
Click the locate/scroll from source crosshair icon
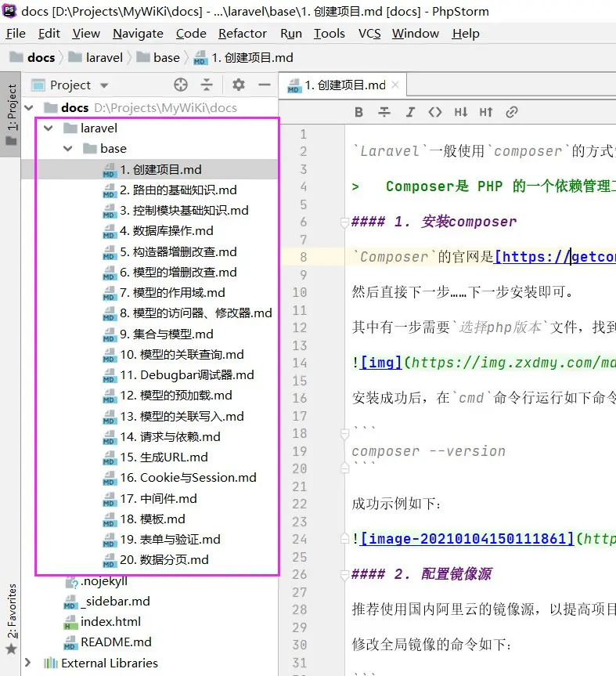pos(181,85)
